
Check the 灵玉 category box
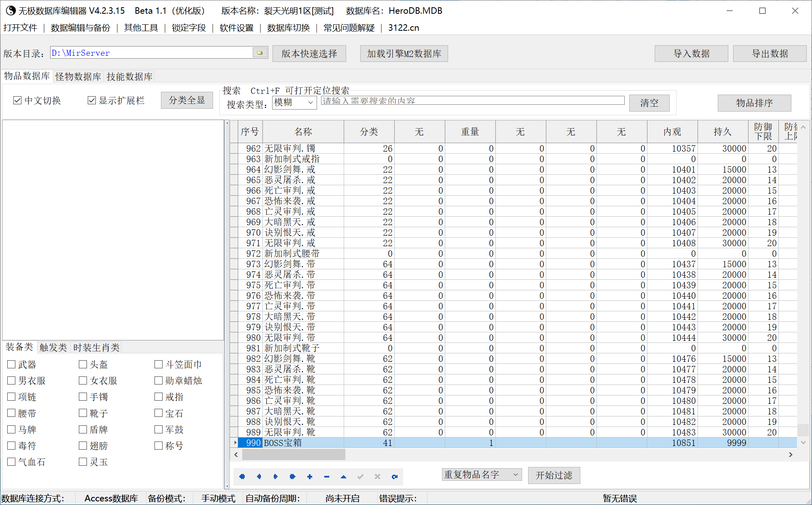click(83, 461)
